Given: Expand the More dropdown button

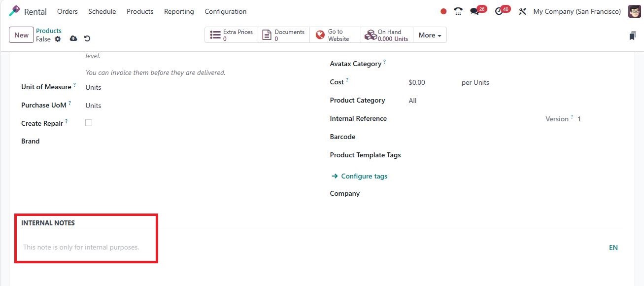Looking at the screenshot, I should [x=430, y=35].
